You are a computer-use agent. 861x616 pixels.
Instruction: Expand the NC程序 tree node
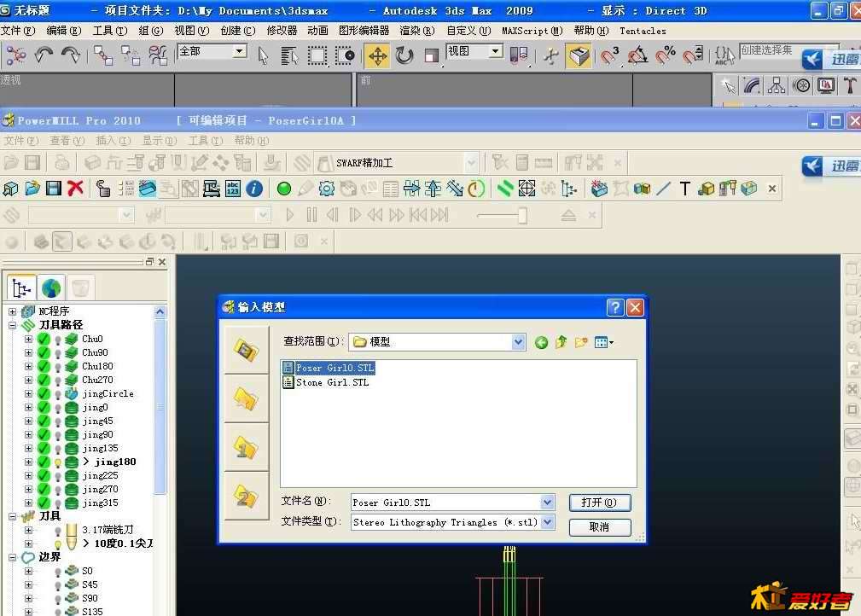point(12,311)
